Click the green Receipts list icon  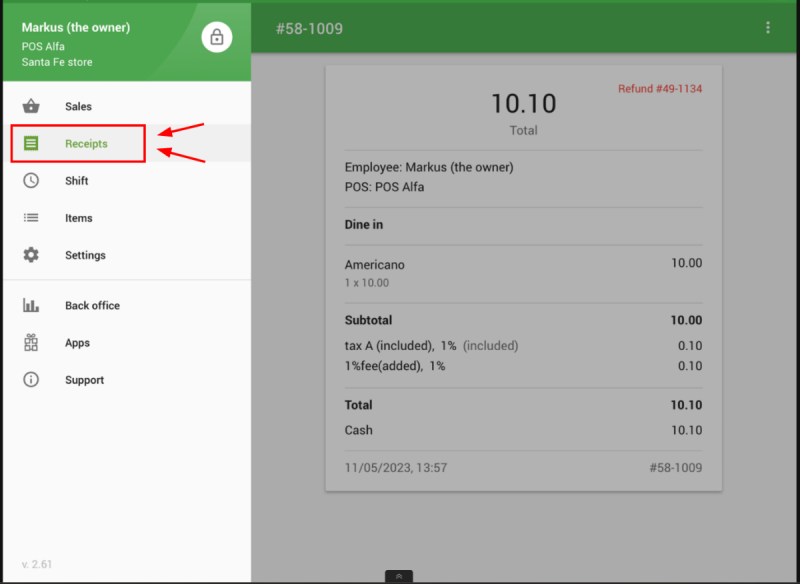click(31, 144)
